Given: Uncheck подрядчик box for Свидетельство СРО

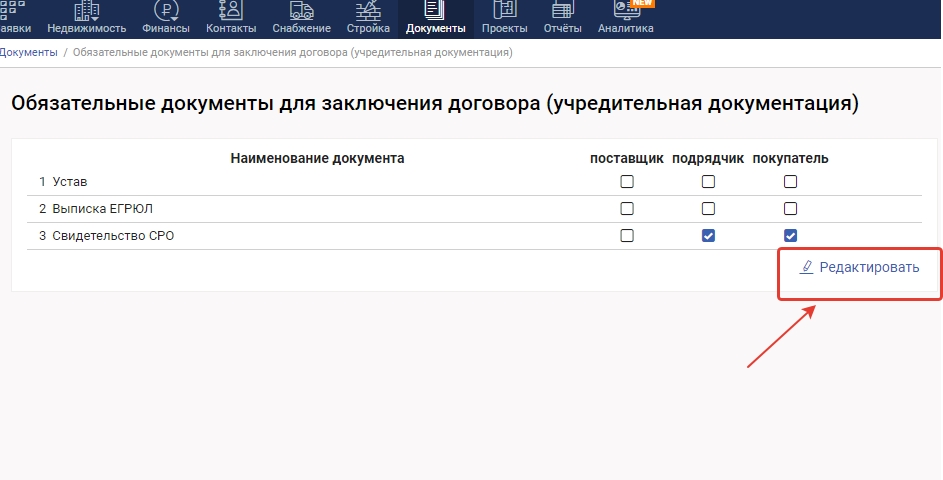Looking at the screenshot, I should [708, 236].
